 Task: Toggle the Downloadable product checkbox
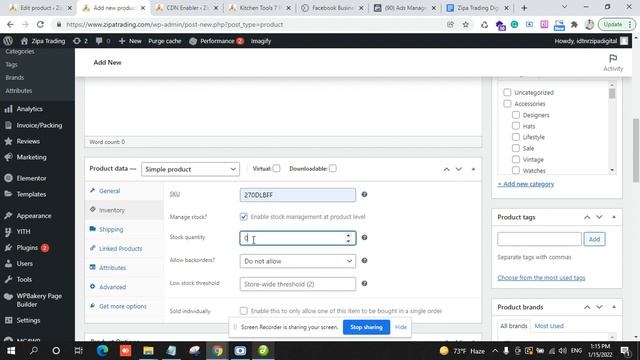click(x=333, y=168)
